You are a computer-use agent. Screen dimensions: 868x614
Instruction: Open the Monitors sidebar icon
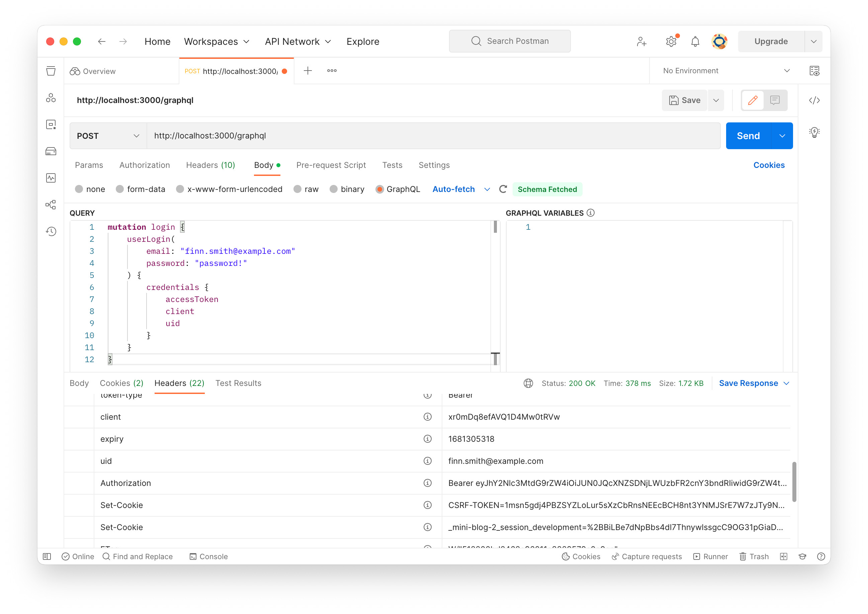click(51, 178)
